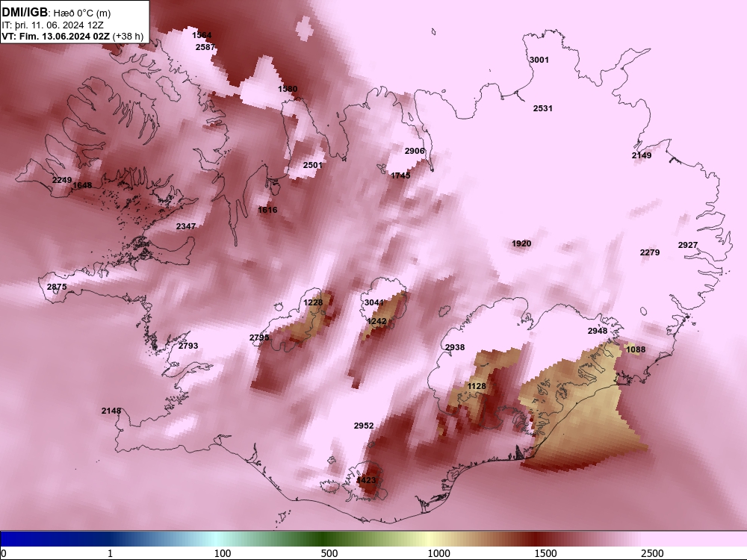
Task: Click the map value 2531
Action: [542, 108]
